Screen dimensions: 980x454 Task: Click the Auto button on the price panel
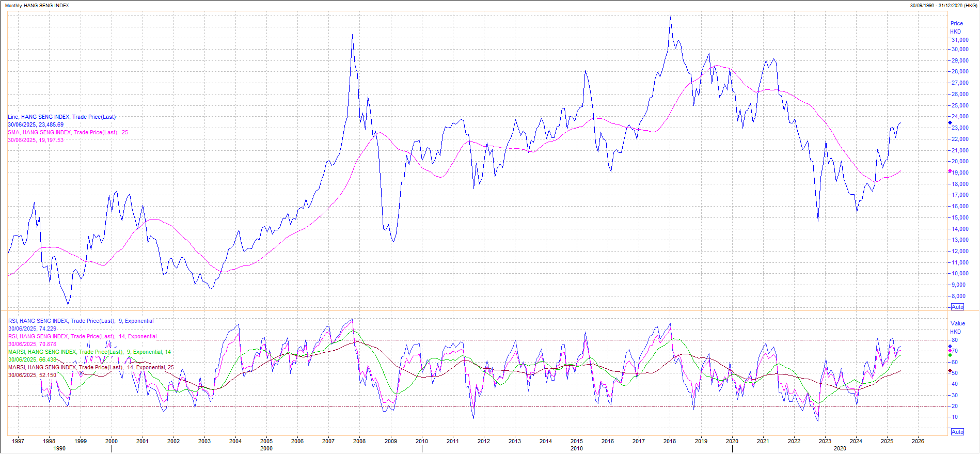pos(957,307)
